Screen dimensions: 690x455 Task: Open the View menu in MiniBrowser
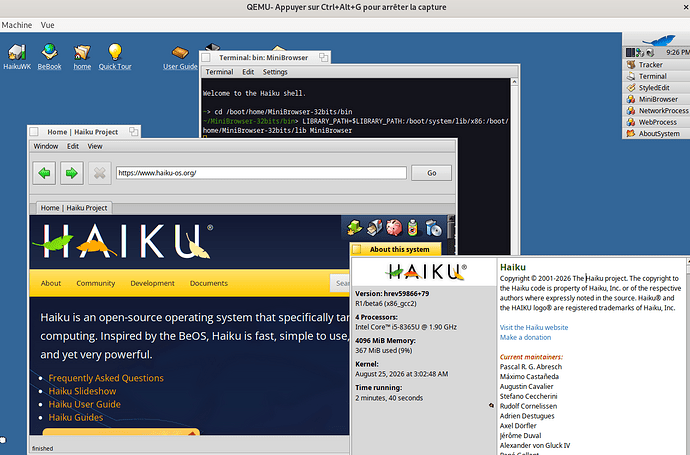point(95,146)
